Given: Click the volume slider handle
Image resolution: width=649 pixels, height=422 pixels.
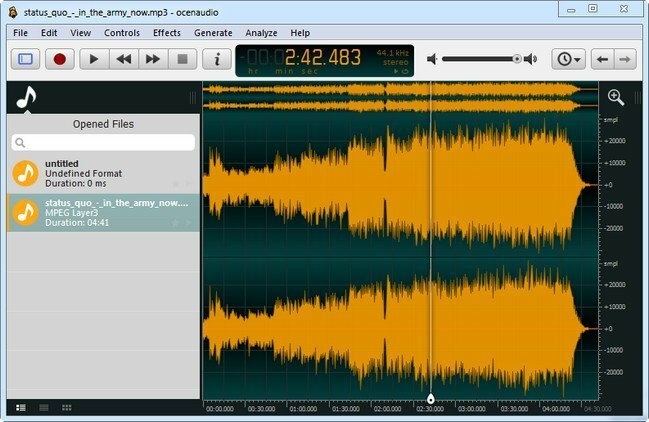Looking at the screenshot, I should point(516,59).
